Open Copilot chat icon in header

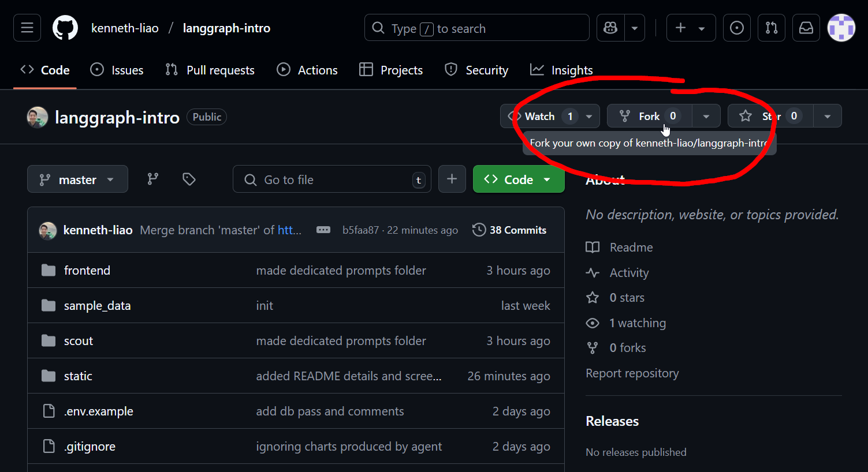point(610,28)
